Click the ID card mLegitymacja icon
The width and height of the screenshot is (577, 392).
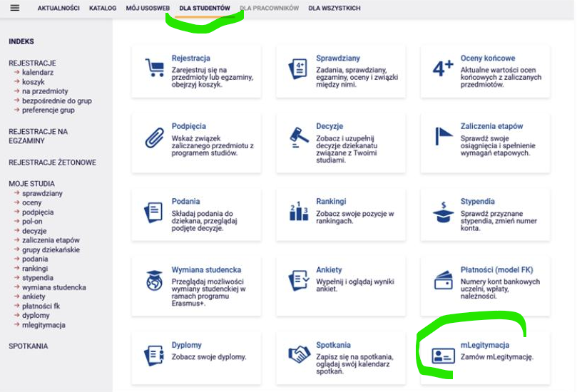pyautogui.click(x=444, y=355)
